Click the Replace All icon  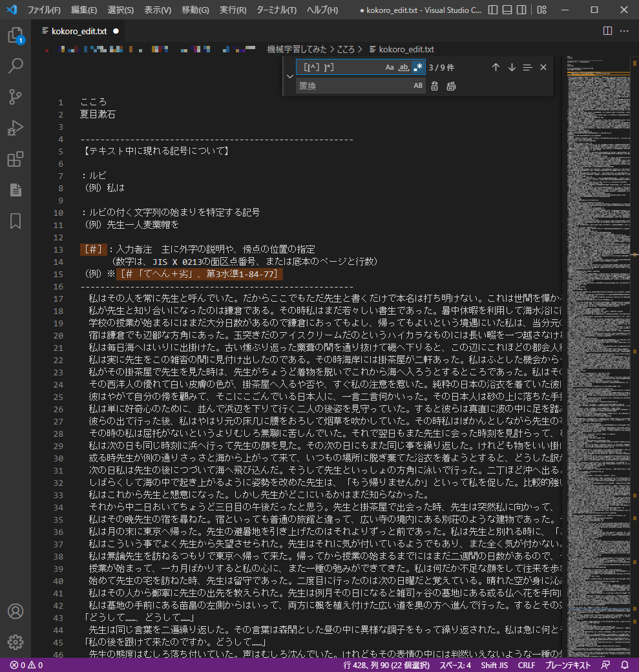451,86
